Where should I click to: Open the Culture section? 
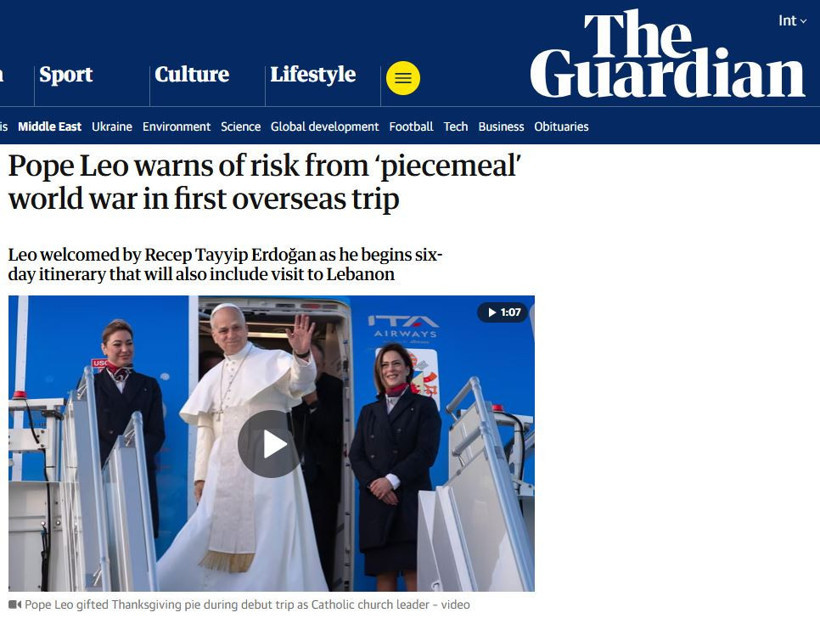click(x=192, y=74)
